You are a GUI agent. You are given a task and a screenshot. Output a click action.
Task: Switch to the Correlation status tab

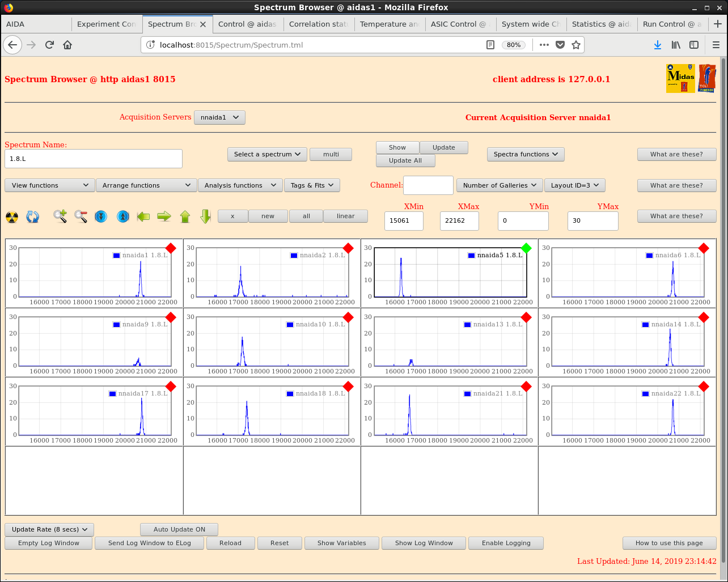319,24
